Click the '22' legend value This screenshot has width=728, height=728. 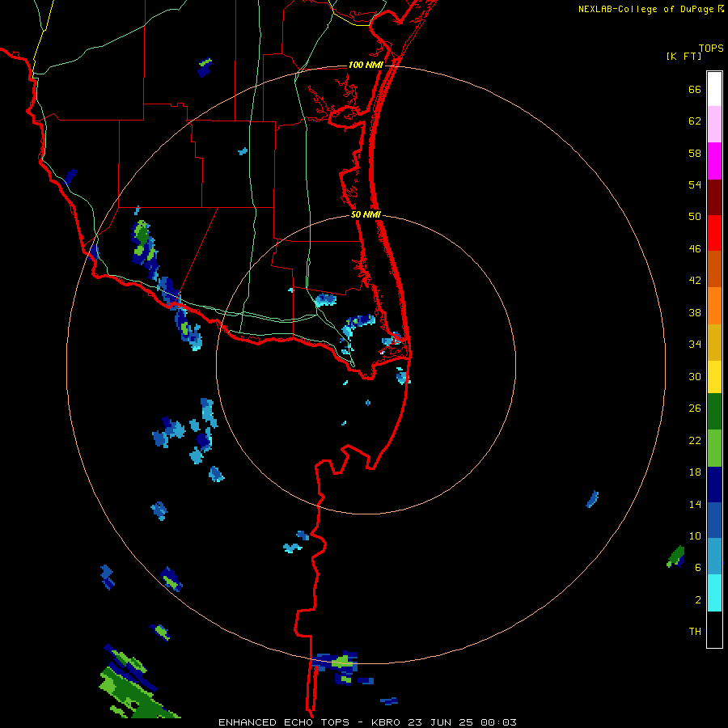coord(695,441)
